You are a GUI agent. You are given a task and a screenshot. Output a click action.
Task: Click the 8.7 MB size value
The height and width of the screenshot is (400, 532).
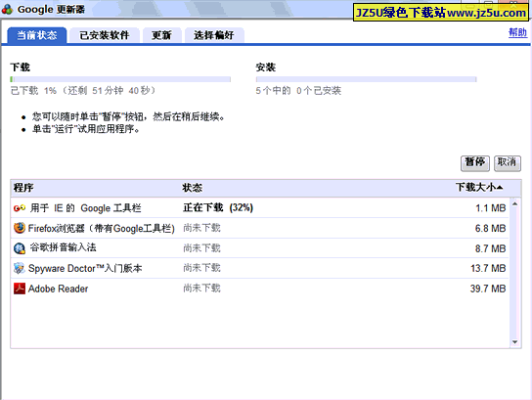pos(491,248)
